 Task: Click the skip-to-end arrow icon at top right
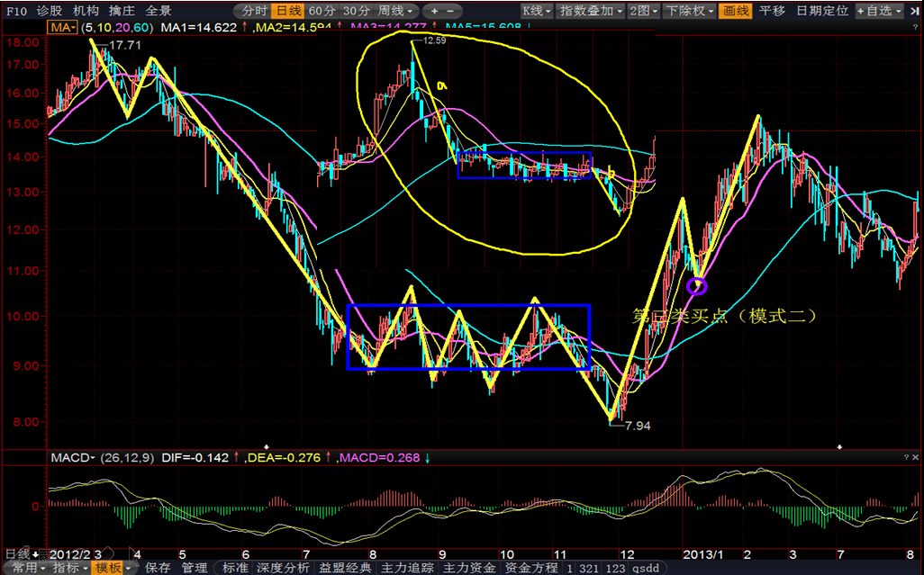(914, 11)
